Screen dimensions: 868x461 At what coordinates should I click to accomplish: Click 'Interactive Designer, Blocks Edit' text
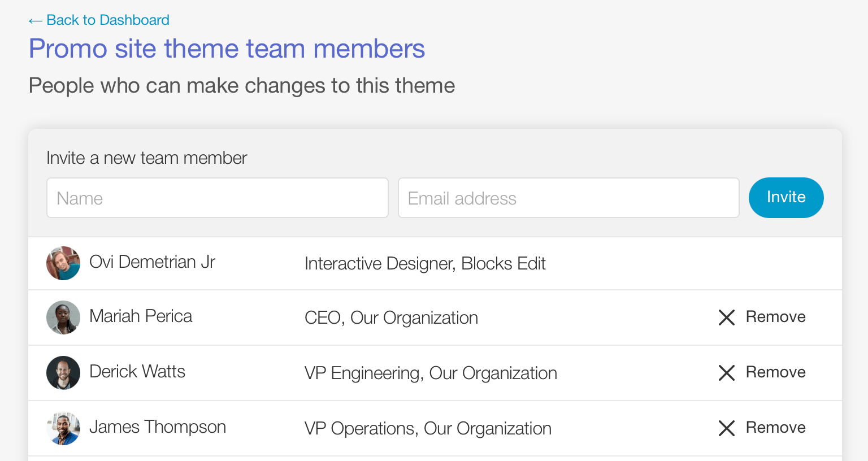tap(425, 264)
